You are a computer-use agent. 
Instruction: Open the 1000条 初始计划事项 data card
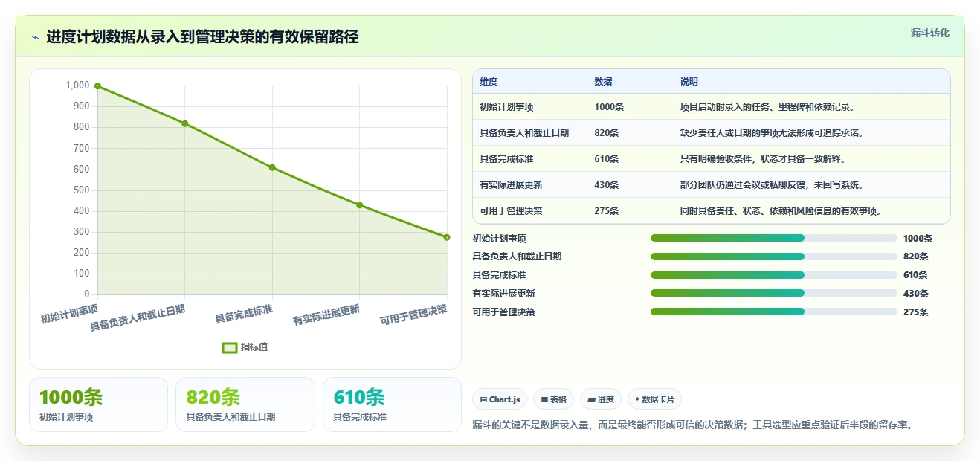[98, 404]
